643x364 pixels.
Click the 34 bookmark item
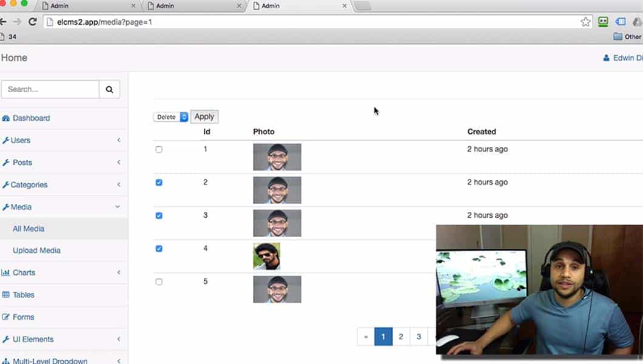click(x=8, y=36)
